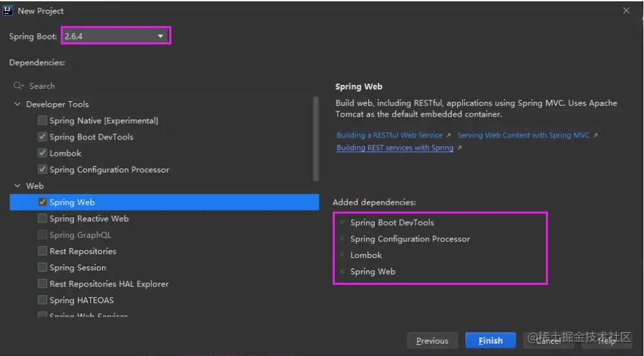The image size is (644, 356).
Task: Enable the Rest Repositories checkbox
Action: 42,251
